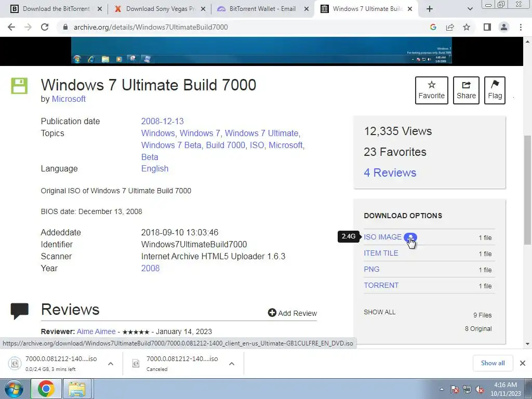Click the scrollbar down arrow

click(528, 344)
